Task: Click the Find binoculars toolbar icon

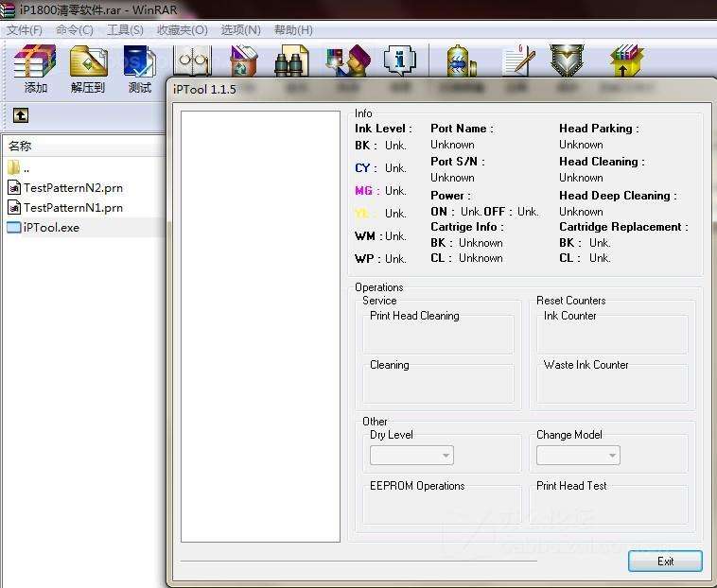Action: [291, 61]
